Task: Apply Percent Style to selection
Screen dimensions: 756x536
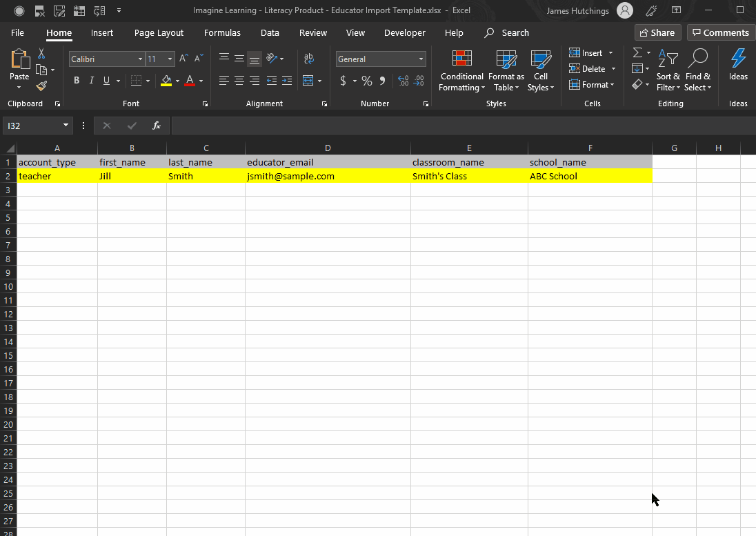Action: [x=367, y=81]
